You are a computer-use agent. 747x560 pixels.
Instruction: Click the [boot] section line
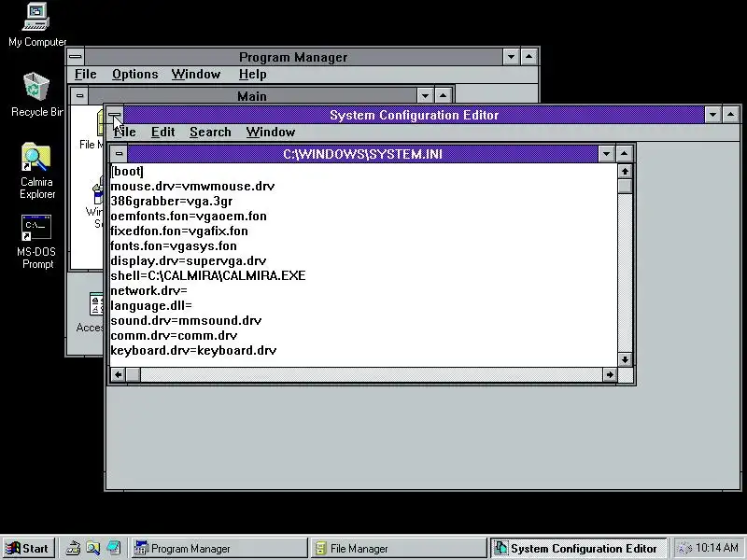127,172
